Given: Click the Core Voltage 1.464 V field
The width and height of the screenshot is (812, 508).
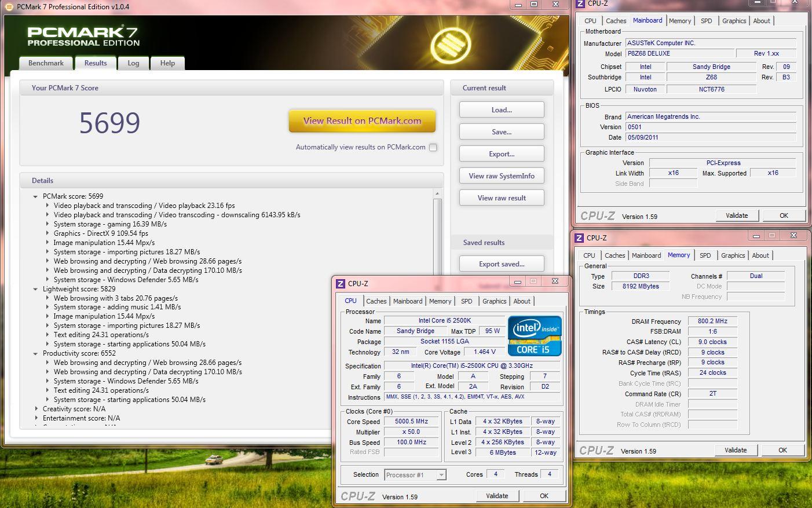Looking at the screenshot, I should [x=485, y=352].
